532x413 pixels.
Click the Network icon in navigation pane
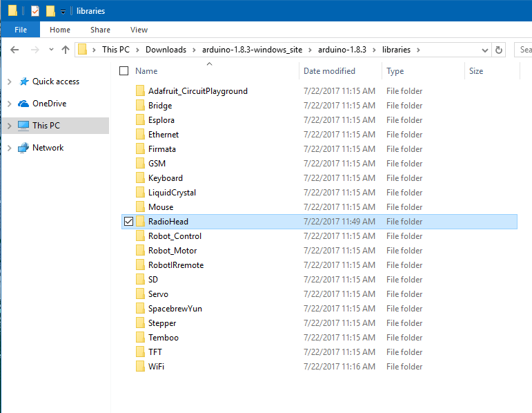[x=23, y=148]
